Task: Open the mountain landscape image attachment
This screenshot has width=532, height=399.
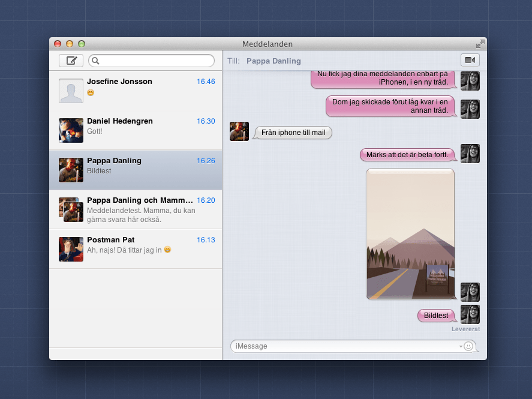Action: [x=410, y=234]
